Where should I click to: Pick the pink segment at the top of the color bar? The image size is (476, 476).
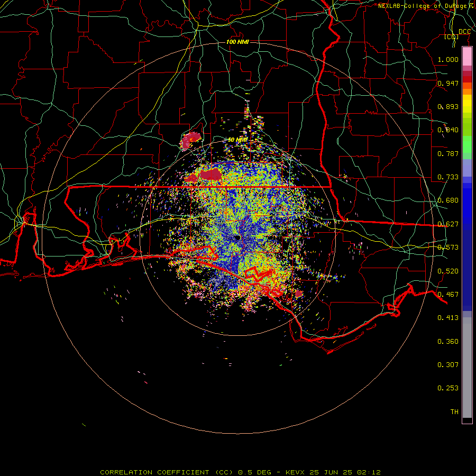467,57
